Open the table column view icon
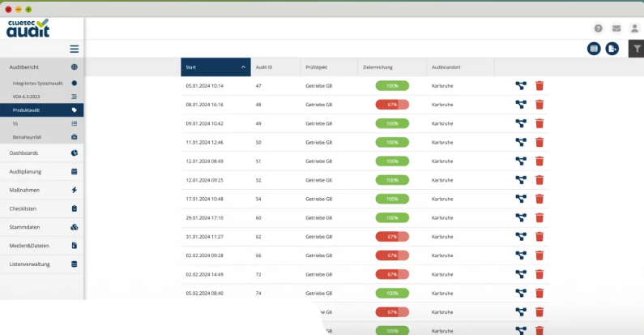The width and height of the screenshot is (644, 335). (594, 49)
